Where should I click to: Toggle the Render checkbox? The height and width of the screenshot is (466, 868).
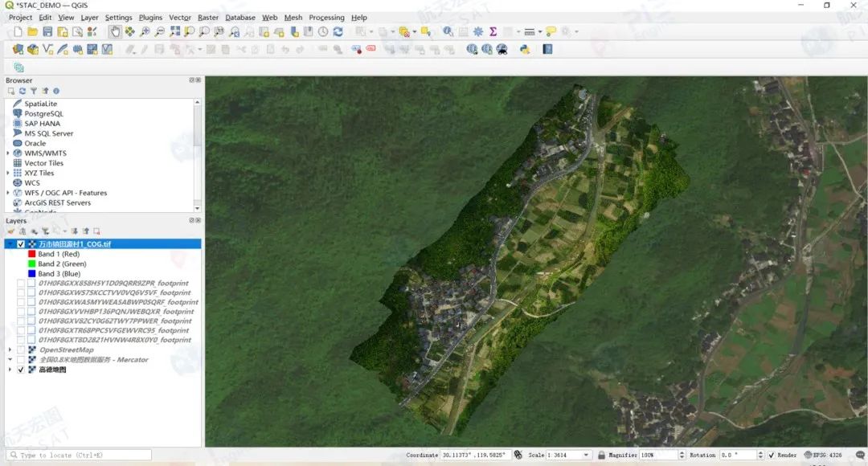click(771, 455)
